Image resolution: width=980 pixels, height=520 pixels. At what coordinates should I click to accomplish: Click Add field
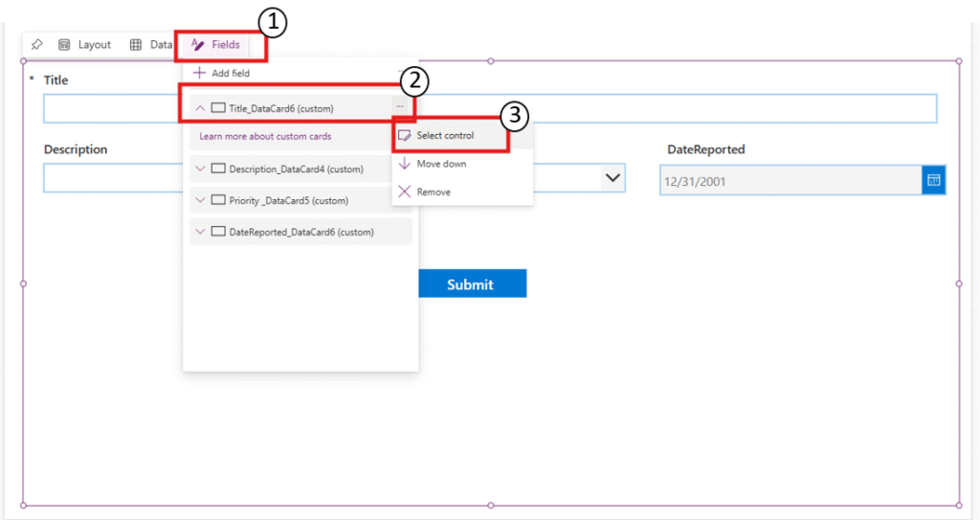point(222,73)
